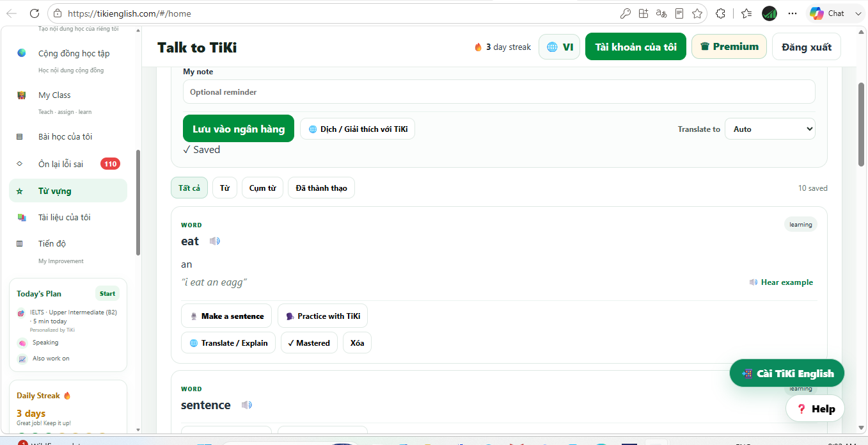Open the favorites list icon
The image size is (868, 445).
point(746,13)
